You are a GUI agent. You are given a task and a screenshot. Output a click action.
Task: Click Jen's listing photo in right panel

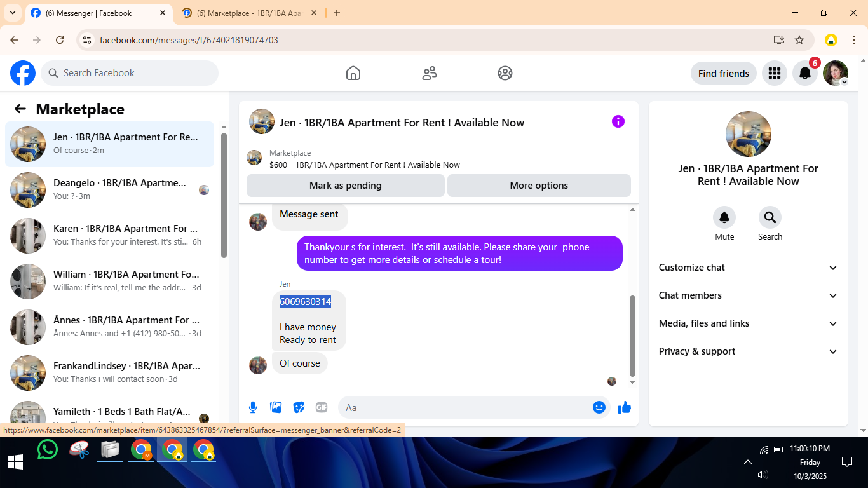[x=749, y=134]
